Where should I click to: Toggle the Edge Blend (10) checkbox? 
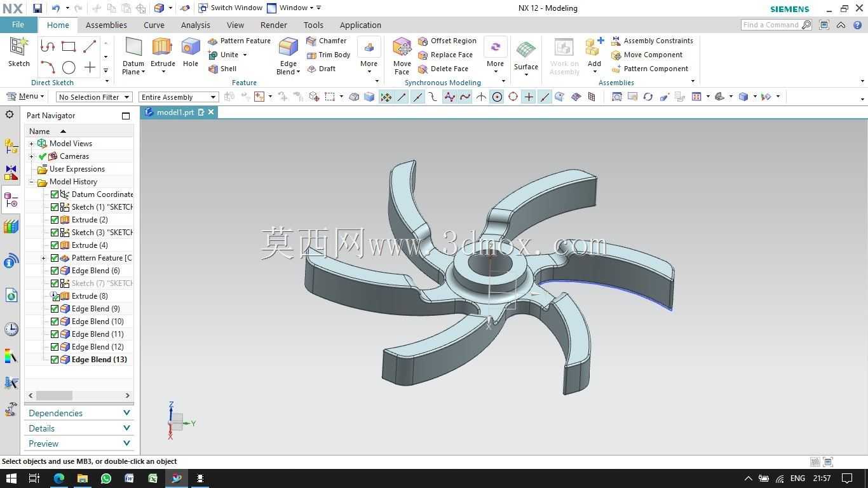point(55,322)
